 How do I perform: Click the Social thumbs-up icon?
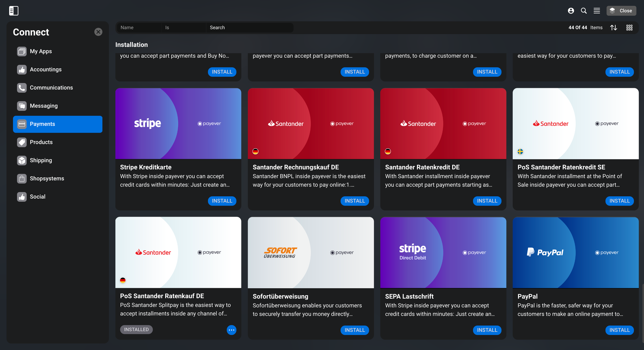(x=22, y=197)
